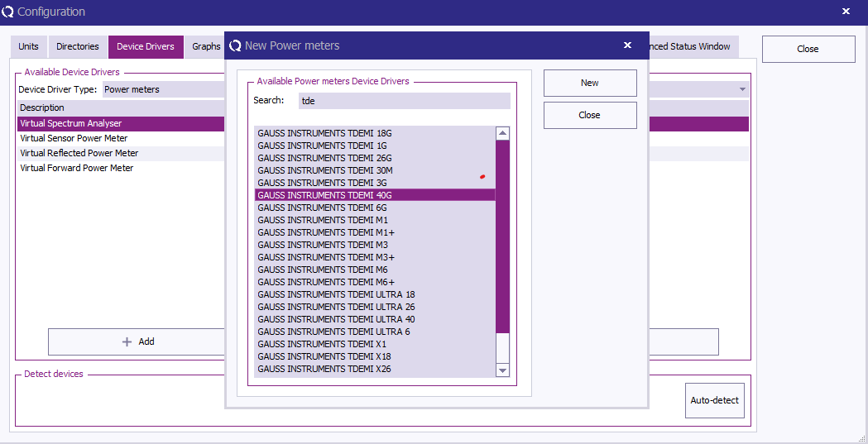The width and height of the screenshot is (868, 444).
Task: Select GAUSS INSTRUMENTS TDEMI ULTRA 18
Action: (375, 294)
